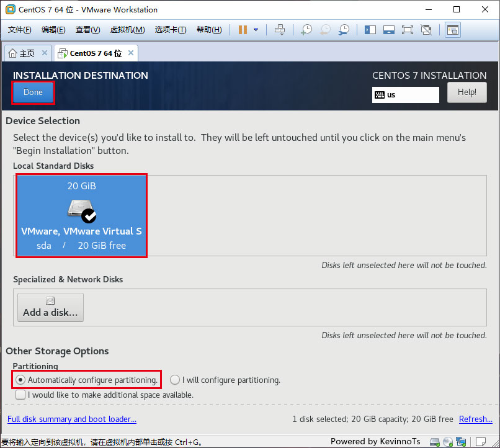Viewport: 500px width, 448px height.
Task: Close the 主页 tab
Action: pyautogui.click(x=45, y=53)
